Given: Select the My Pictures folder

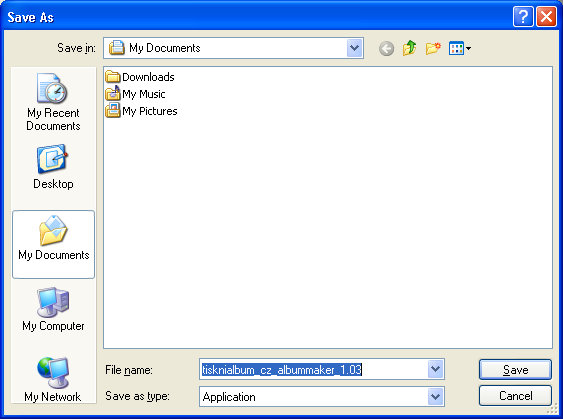Looking at the screenshot, I should point(141,111).
